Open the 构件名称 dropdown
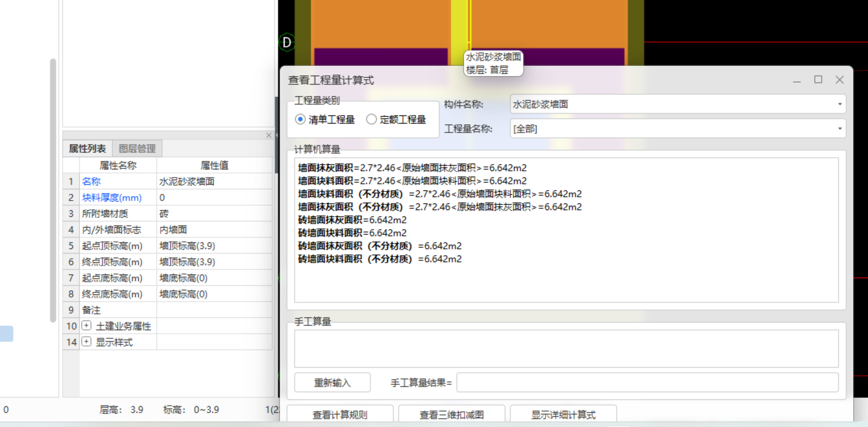 click(x=678, y=104)
